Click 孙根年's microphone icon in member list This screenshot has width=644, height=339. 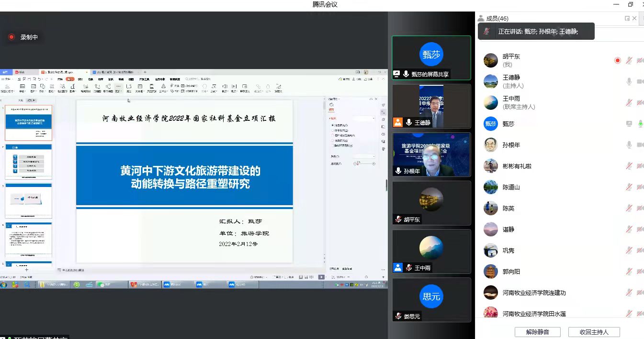coord(629,145)
